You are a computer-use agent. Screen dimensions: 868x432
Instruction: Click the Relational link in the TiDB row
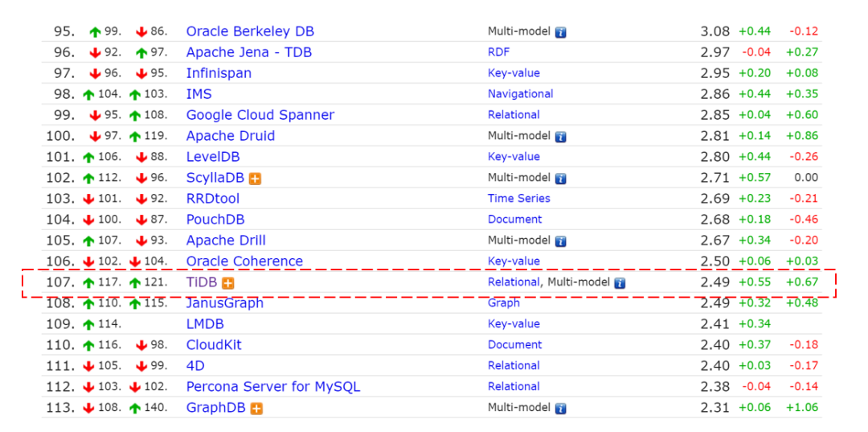[x=514, y=282]
